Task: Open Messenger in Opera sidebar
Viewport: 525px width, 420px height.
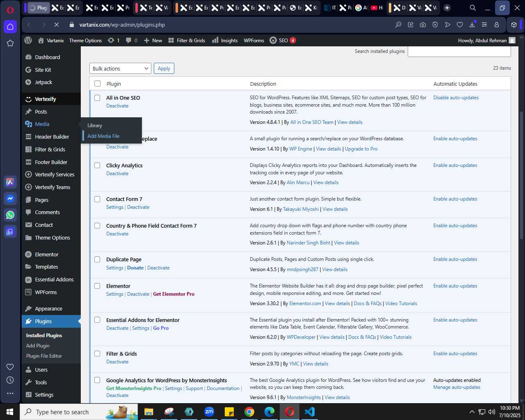Action: [x=10, y=199]
